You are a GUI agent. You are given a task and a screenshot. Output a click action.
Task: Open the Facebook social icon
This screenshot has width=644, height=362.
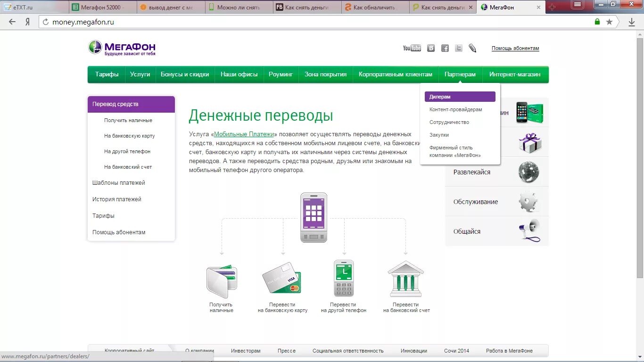tap(445, 48)
